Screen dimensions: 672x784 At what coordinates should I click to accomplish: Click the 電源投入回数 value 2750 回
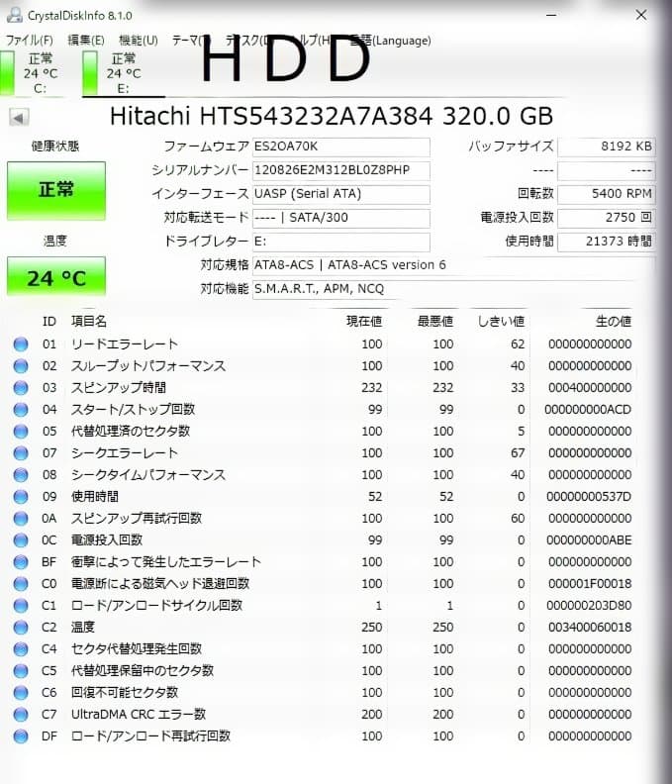[x=606, y=218]
